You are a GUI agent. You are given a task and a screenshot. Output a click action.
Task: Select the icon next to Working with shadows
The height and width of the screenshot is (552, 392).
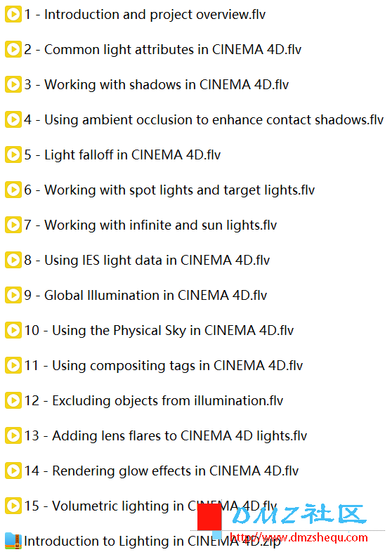pyautogui.click(x=13, y=84)
